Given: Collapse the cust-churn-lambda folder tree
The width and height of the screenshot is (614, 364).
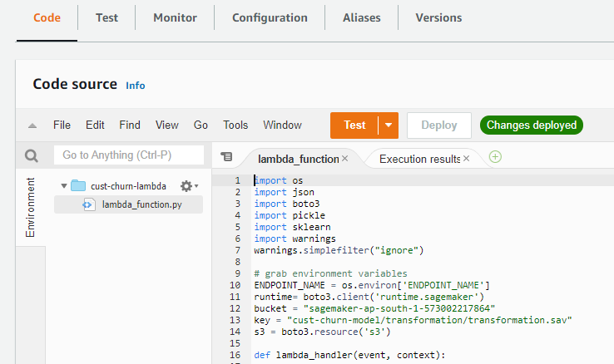Looking at the screenshot, I should click(64, 185).
